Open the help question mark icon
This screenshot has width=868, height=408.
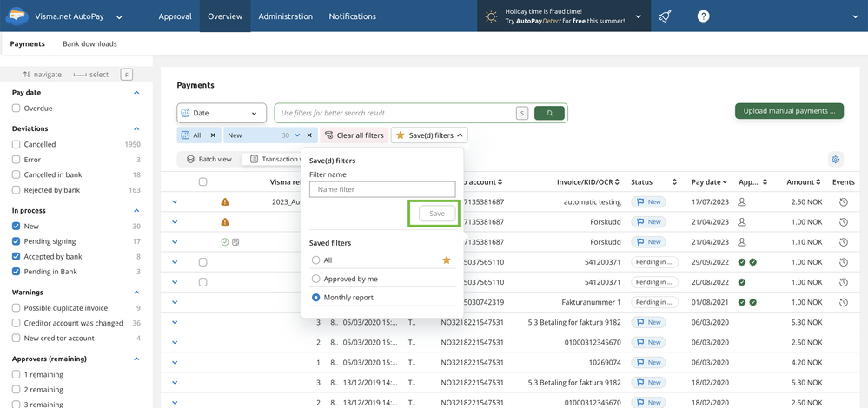(x=703, y=16)
